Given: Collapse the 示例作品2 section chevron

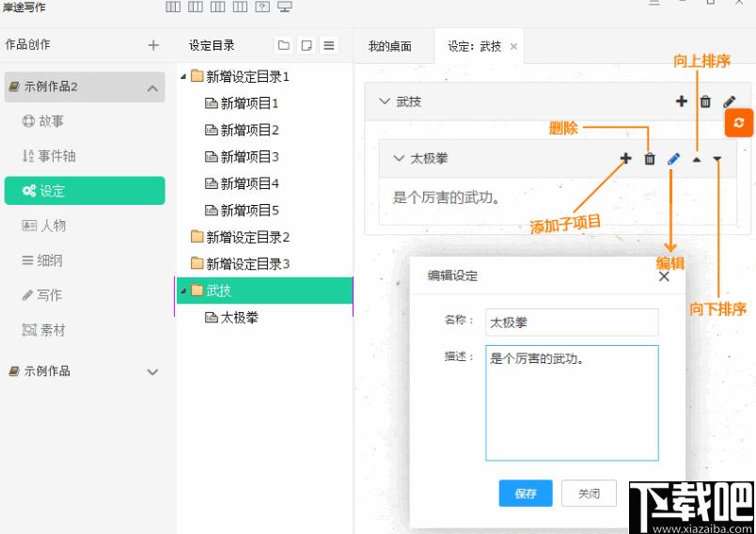Looking at the screenshot, I should [152, 88].
